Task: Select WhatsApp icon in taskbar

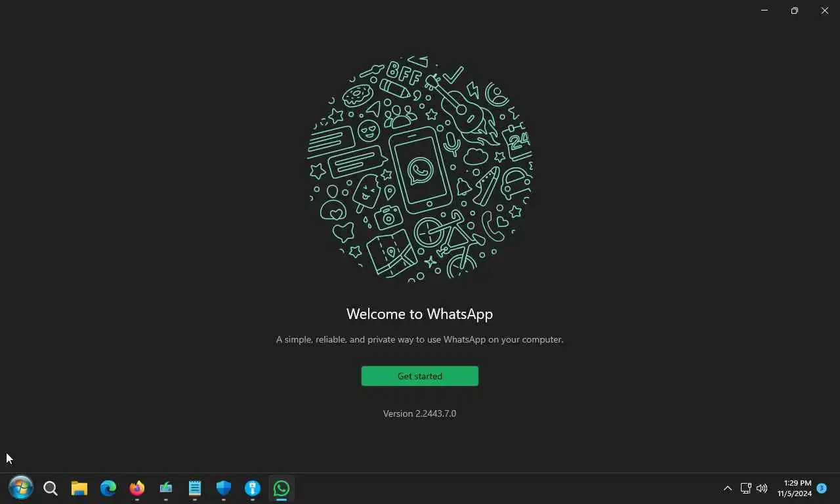Action: tap(282, 488)
